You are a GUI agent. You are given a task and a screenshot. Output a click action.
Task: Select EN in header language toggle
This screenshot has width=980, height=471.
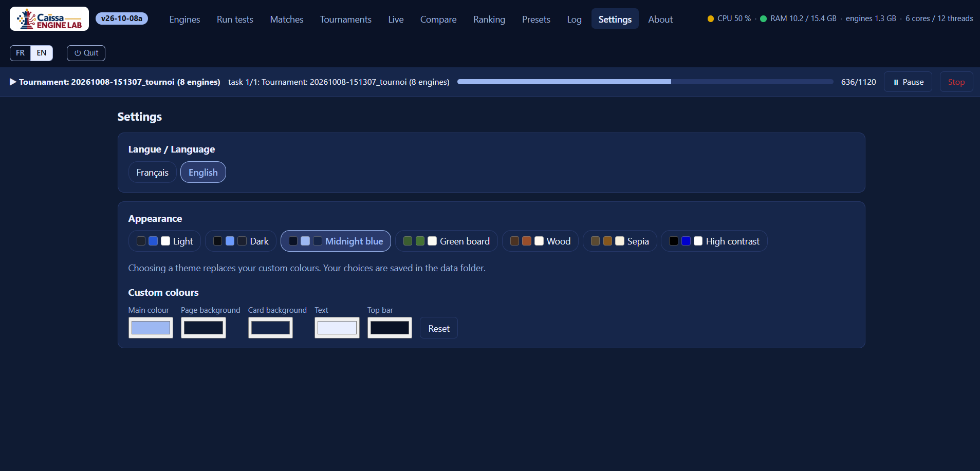(x=42, y=53)
